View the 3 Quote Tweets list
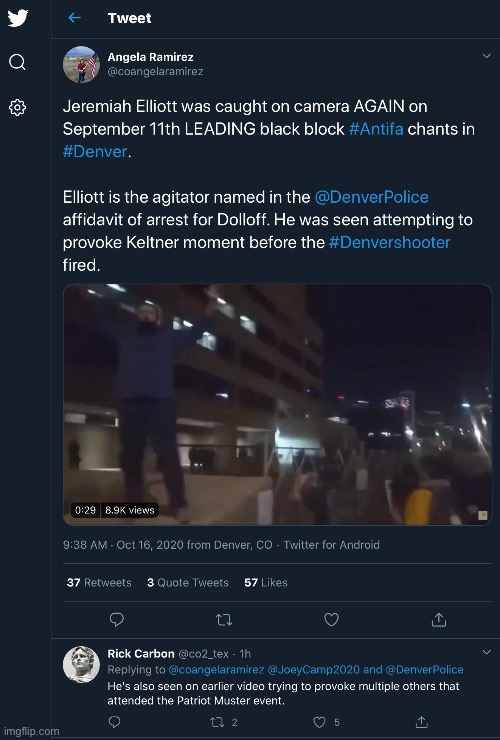Image resolution: width=500 pixels, height=740 pixels. pos(187,582)
